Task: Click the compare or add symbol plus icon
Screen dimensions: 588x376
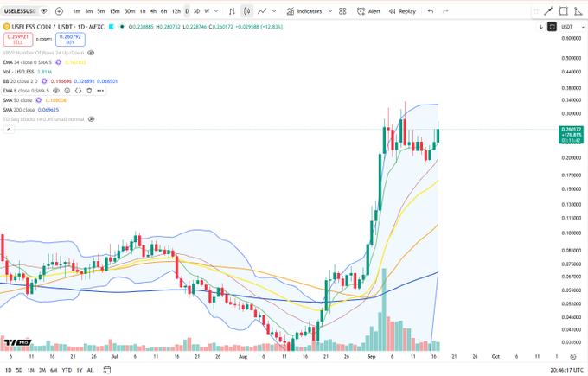Action: point(59,11)
